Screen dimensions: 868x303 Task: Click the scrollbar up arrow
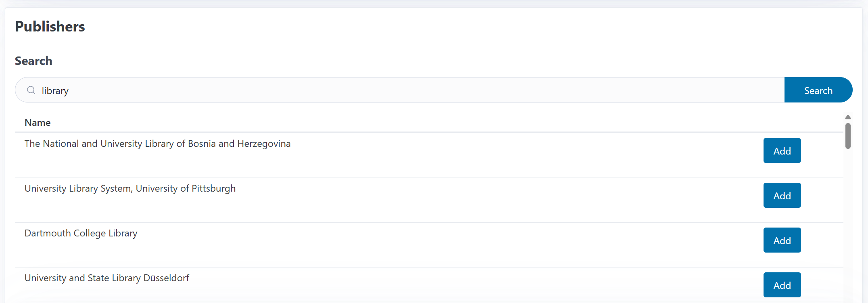pos(848,117)
